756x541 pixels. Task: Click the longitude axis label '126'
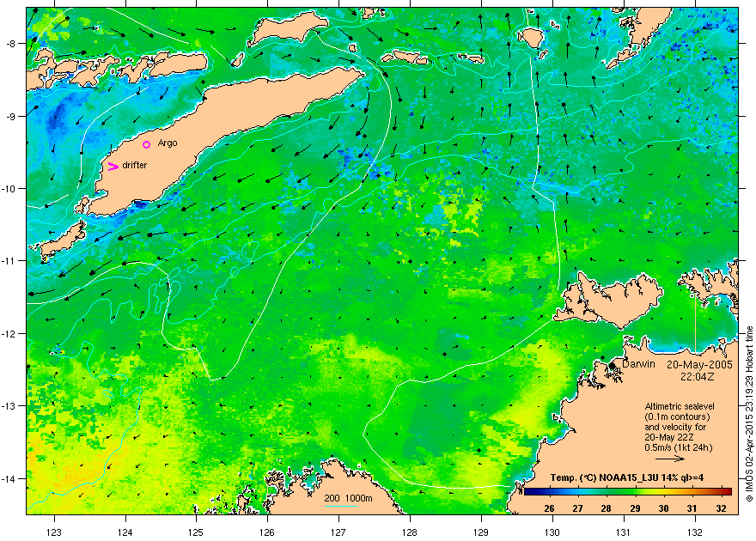(x=267, y=532)
